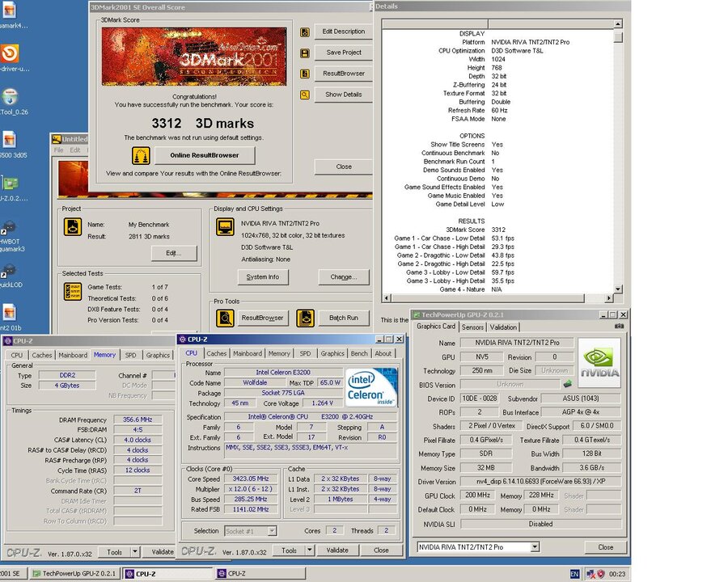Open the 5500 3d05 desktop file

point(10,140)
